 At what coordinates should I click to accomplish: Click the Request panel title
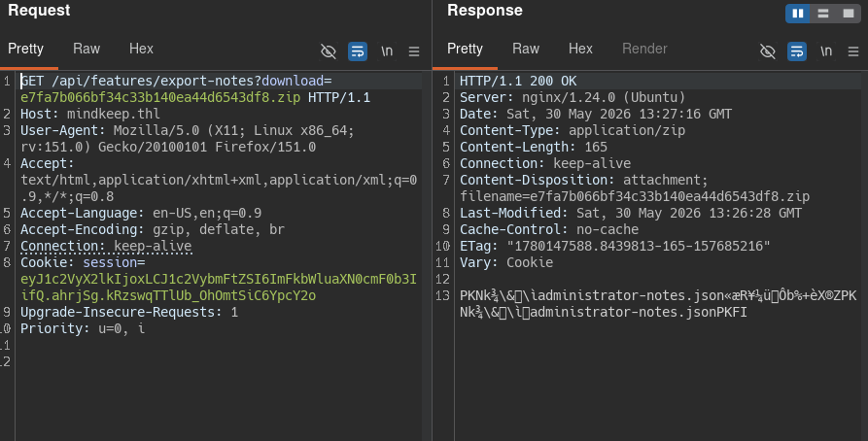[x=39, y=11]
